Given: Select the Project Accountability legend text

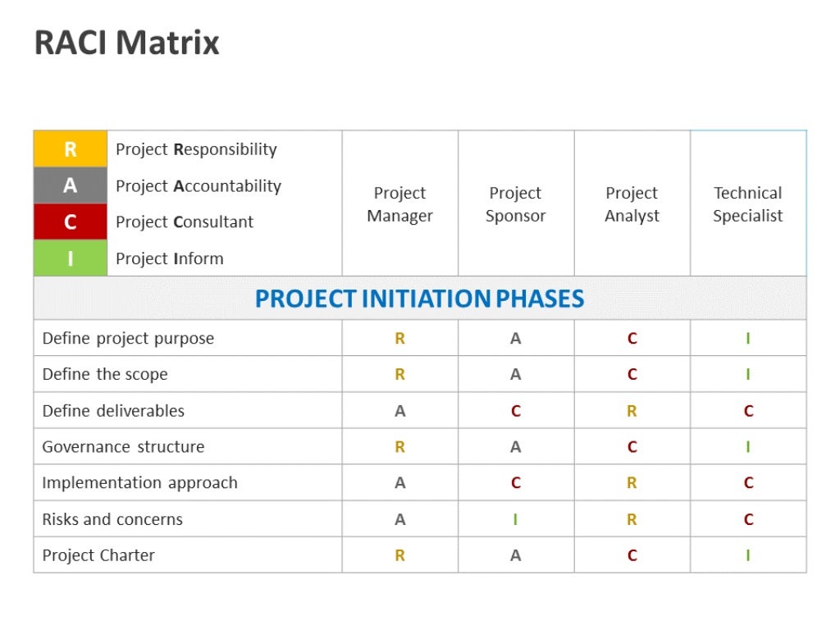Looking at the screenshot, I should click(198, 186).
